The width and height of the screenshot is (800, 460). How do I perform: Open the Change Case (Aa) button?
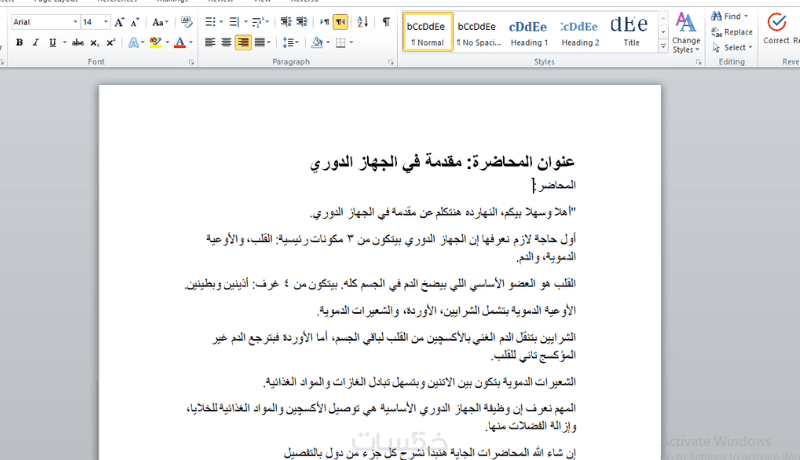(160, 22)
